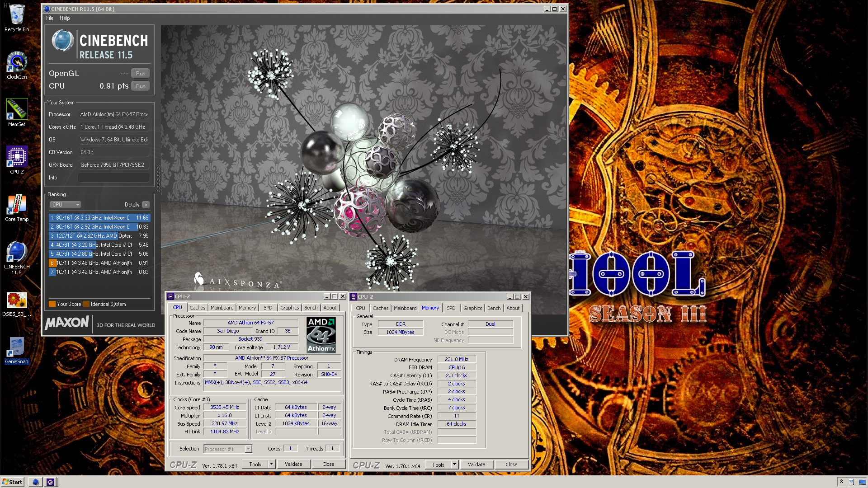Open Bench tab in right CPU-Z
This screenshot has width=868, height=488.
[x=494, y=308]
